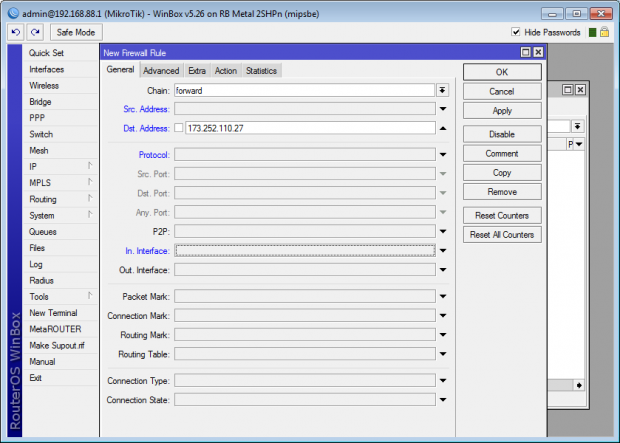
Task: Click the scroll-right arrow in the background window
Action: tap(579, 385)
